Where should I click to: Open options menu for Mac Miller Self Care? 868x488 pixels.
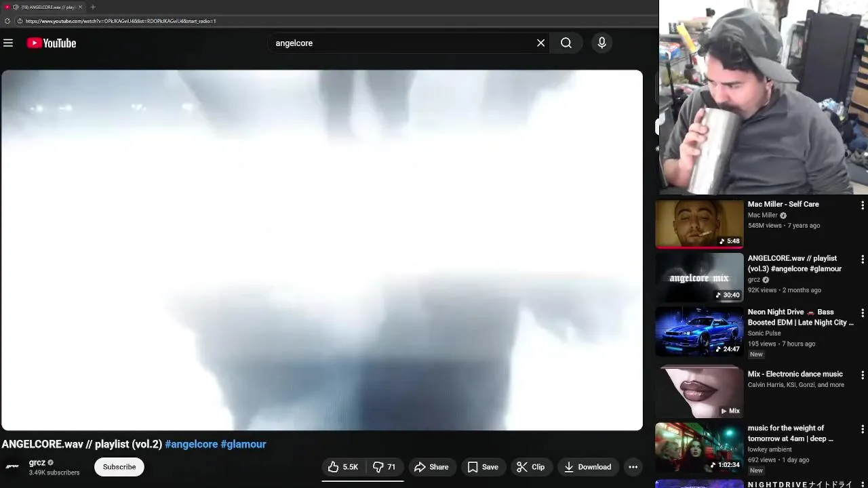[x=862, y=205]
